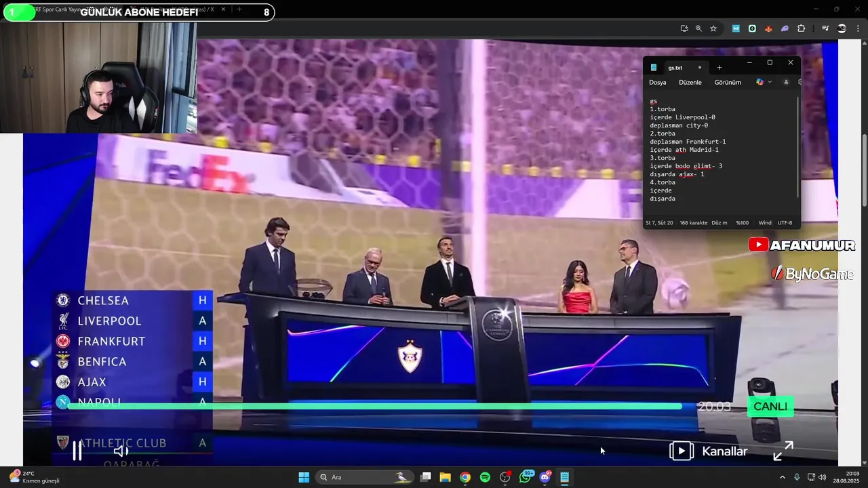Image resolution: width=868 pixels, height=488 pixels.
Task: Open Discord from the taskbar
Action: [545, 477]
